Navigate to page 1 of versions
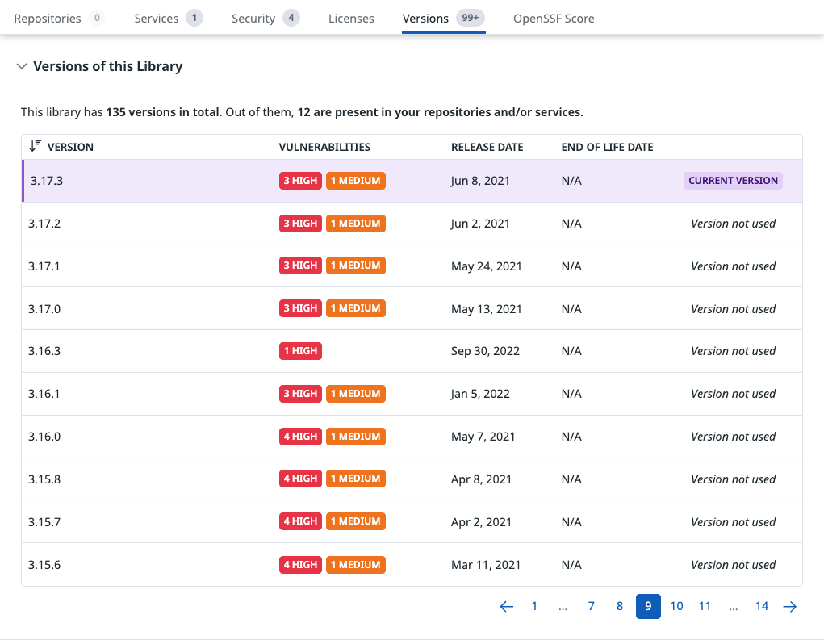 (534, 606)
